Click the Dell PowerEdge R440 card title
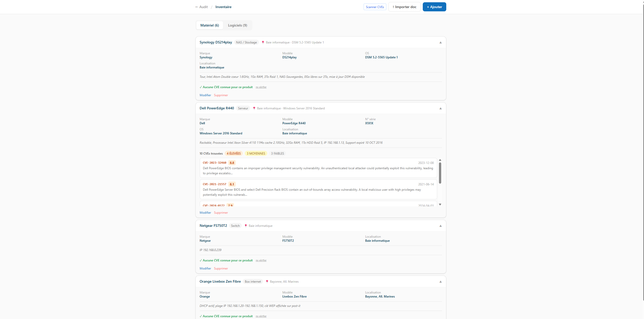This screenshot has height=319, width=644. coord(217,108)
